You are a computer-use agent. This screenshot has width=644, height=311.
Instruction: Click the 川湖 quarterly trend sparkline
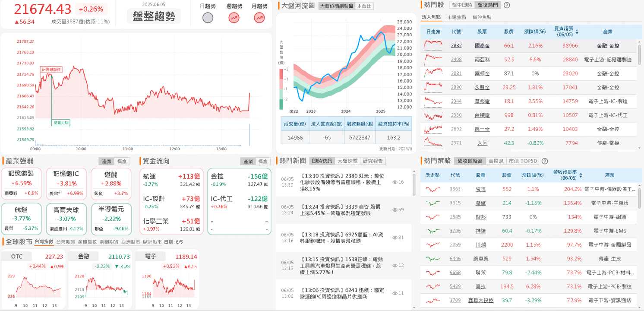[433, 245]
